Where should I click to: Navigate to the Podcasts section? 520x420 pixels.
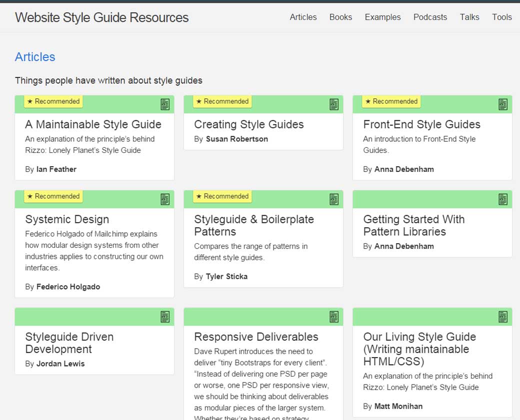(430, 17)
